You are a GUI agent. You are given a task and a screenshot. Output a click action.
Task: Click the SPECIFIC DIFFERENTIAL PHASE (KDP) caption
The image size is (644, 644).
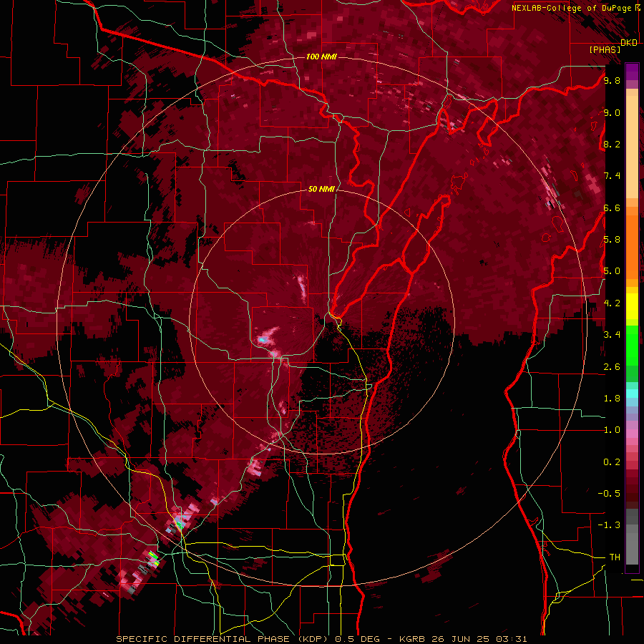point(224,639)
